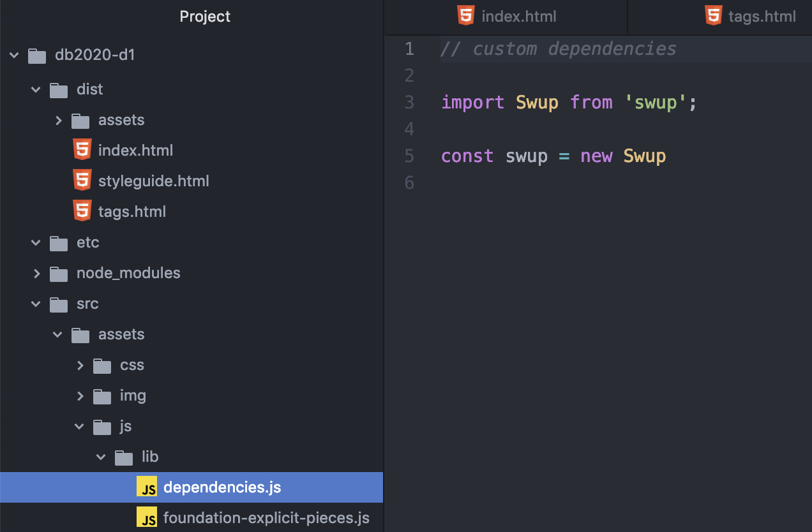Collapse the src folder chevron
Screen dimensions: 812x532
tap(36, 304)
